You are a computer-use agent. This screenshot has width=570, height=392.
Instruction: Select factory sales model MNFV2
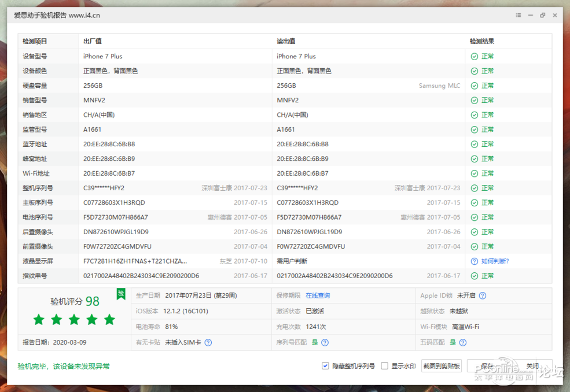[94, 100]
